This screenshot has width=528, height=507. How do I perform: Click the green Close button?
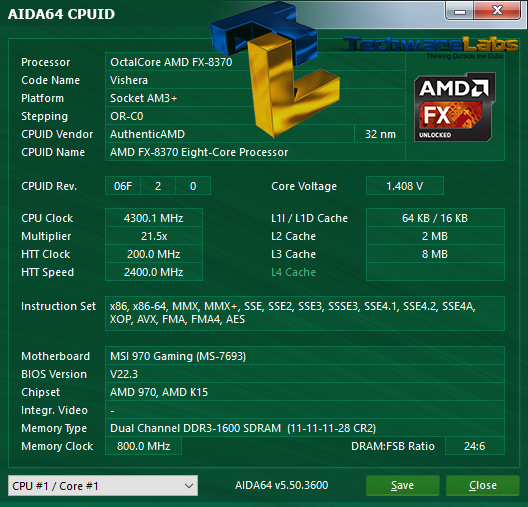[483, 485]
